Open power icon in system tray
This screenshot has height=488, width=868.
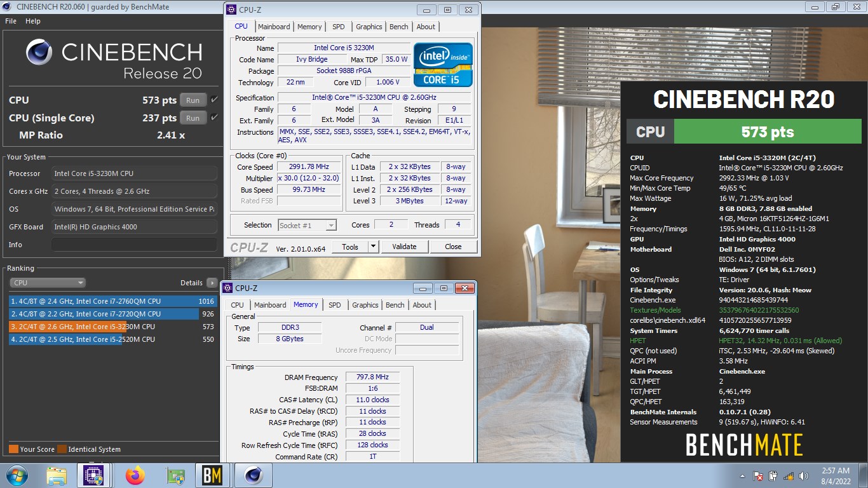pos(773,476)
